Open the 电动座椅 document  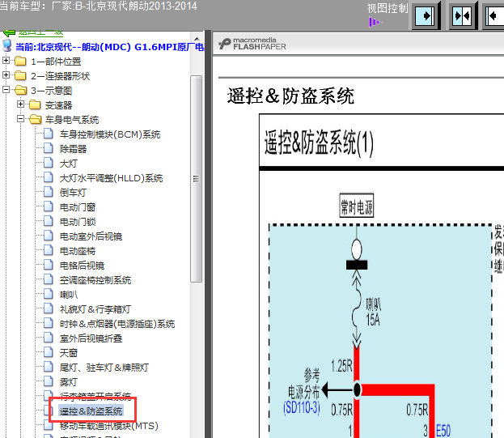click(x=78, y=251)
